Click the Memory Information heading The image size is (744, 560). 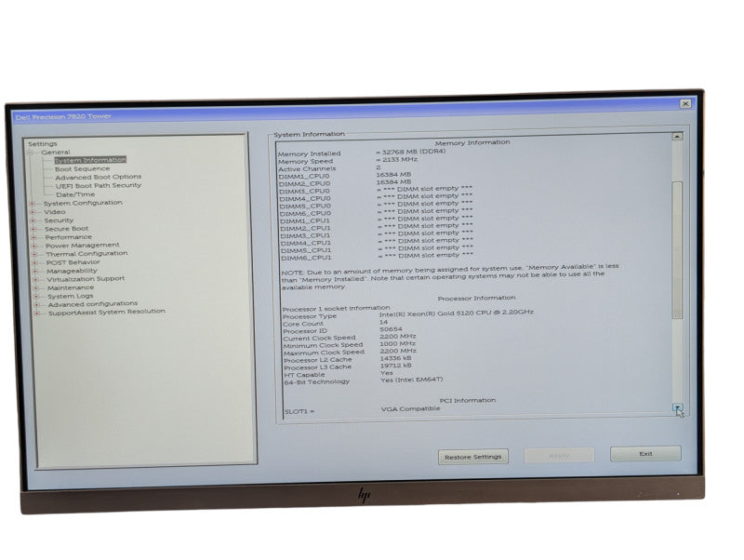[472, 142]
